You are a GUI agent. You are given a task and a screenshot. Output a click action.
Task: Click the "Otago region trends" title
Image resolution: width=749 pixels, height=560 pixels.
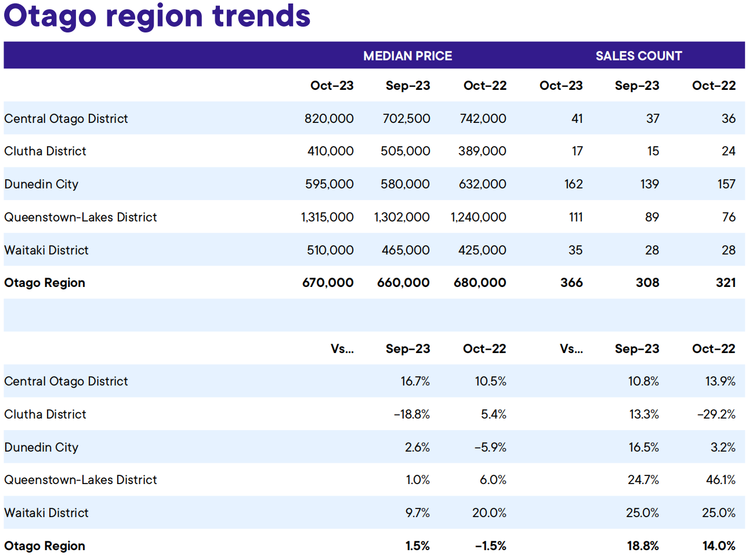157,16
